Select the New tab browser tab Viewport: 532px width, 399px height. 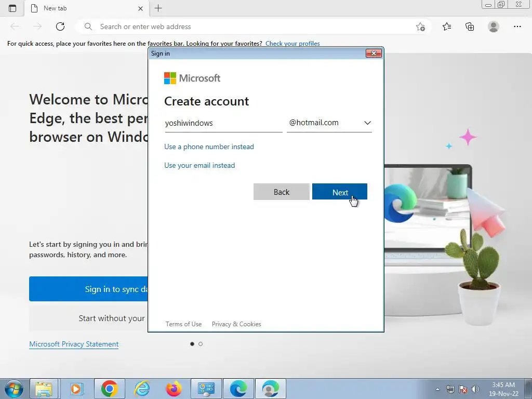pos(87,8)
